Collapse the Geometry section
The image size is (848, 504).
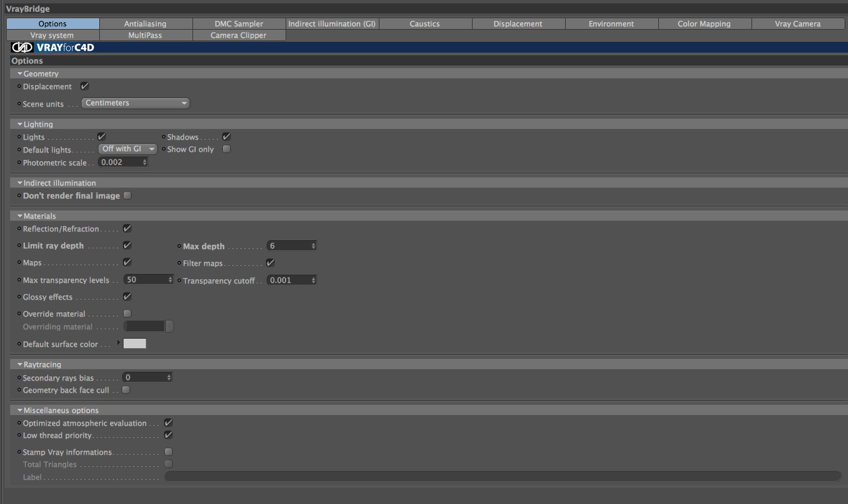click(x=20, y=74)
